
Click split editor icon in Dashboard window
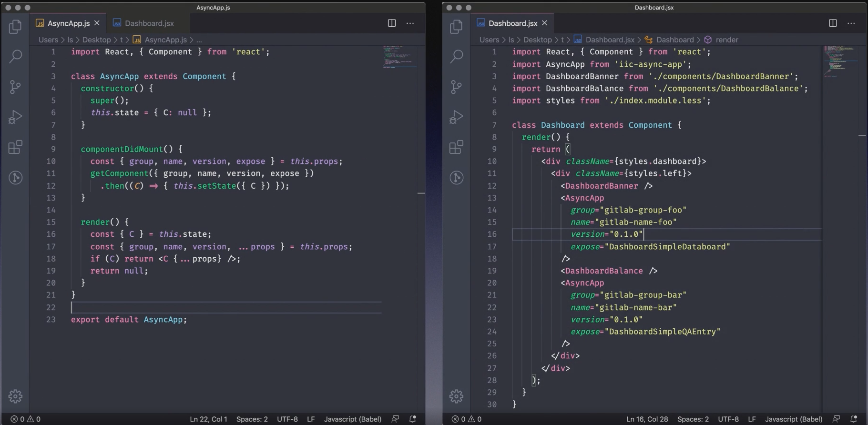[833, 23]
